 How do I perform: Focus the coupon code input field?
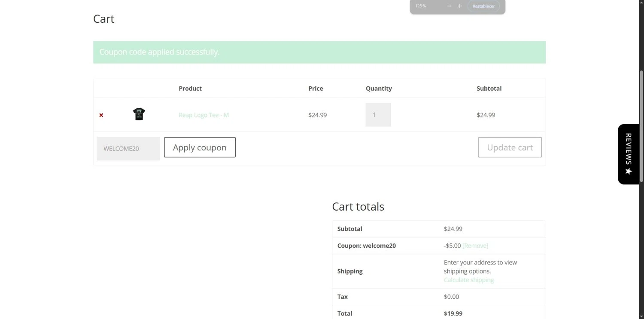128,149
